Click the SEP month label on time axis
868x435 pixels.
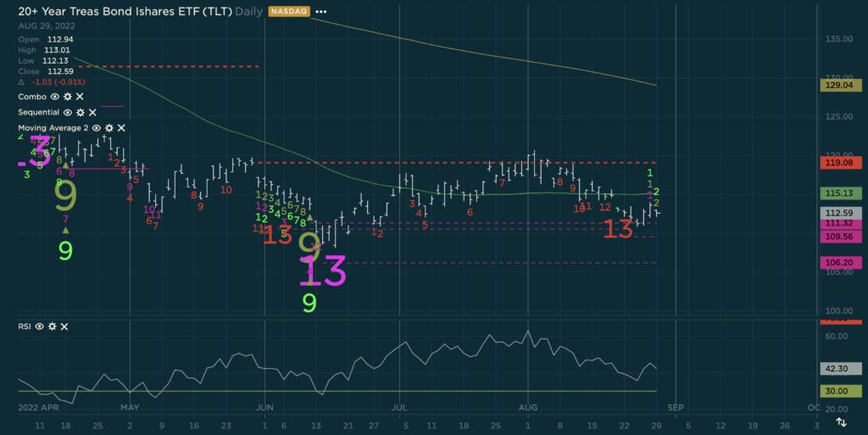coord(676,407)
